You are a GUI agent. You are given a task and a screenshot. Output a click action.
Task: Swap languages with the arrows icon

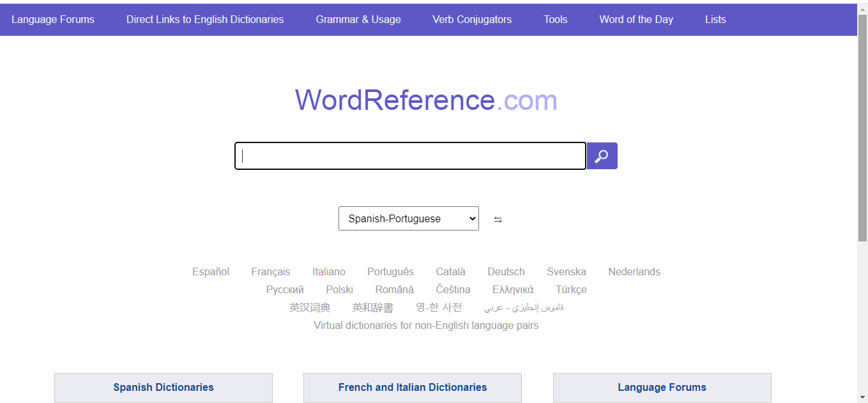(498, 220)
